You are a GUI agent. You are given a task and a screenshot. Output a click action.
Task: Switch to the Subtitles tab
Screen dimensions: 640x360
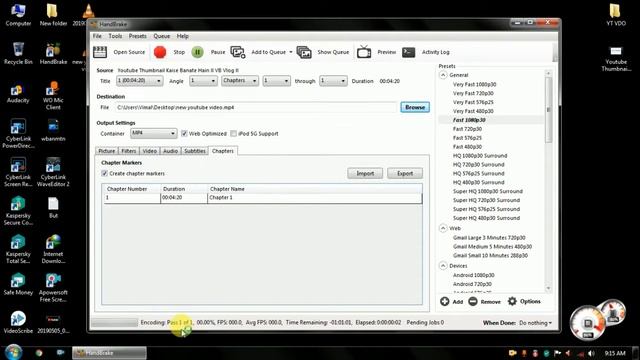pyautogui.click(x=195, y=151)
